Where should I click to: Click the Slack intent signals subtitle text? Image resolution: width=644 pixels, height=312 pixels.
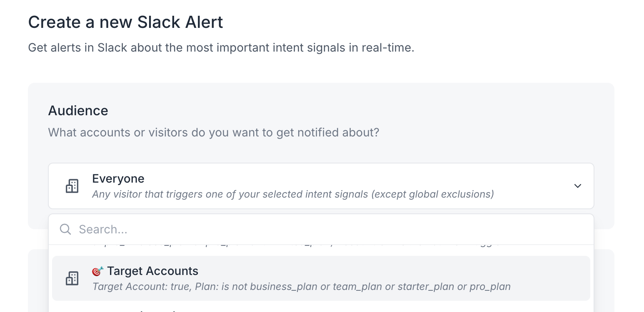click(x=221, y=48)
